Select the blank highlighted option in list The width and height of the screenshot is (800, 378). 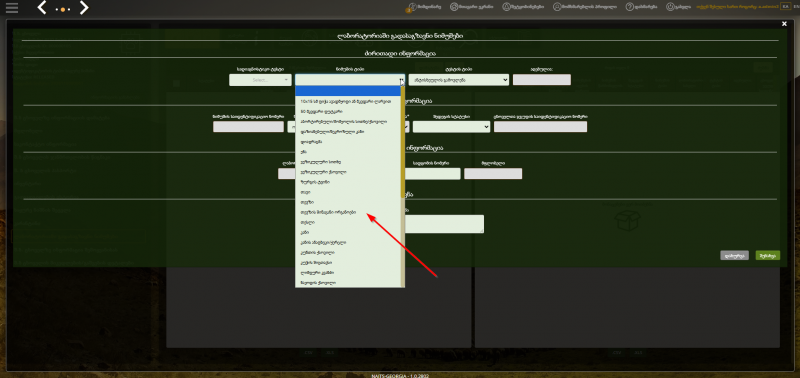pyautogui.click(x=348, y=91)
